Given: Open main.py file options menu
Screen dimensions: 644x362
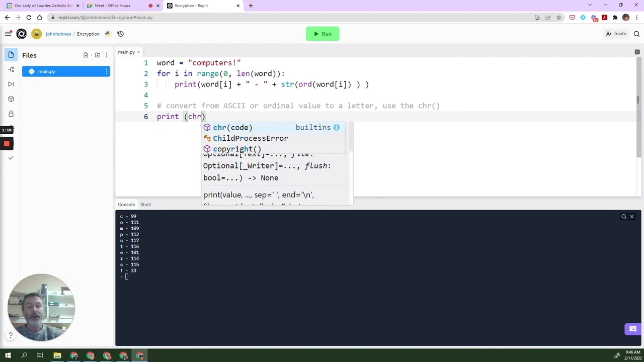Looking at the screenshot, I should coord(106,71).
